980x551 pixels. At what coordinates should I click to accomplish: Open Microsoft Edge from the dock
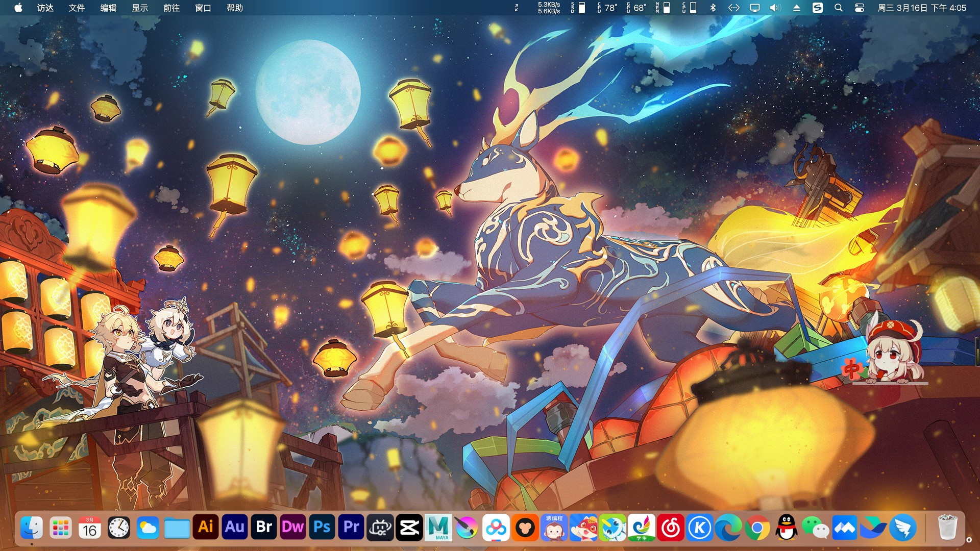pyautogui.click(x=728, y=528)
